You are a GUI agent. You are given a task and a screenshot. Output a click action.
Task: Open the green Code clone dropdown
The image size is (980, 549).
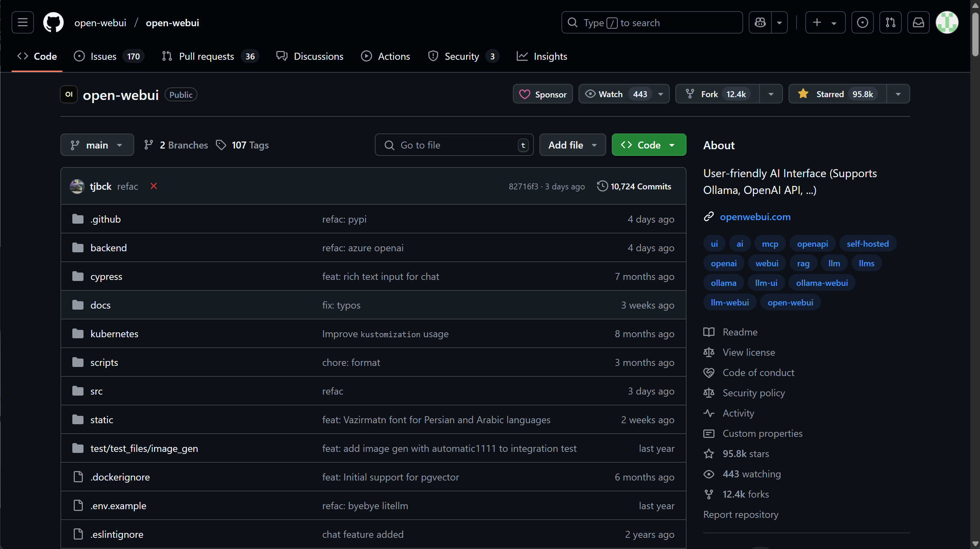(649, 145)
